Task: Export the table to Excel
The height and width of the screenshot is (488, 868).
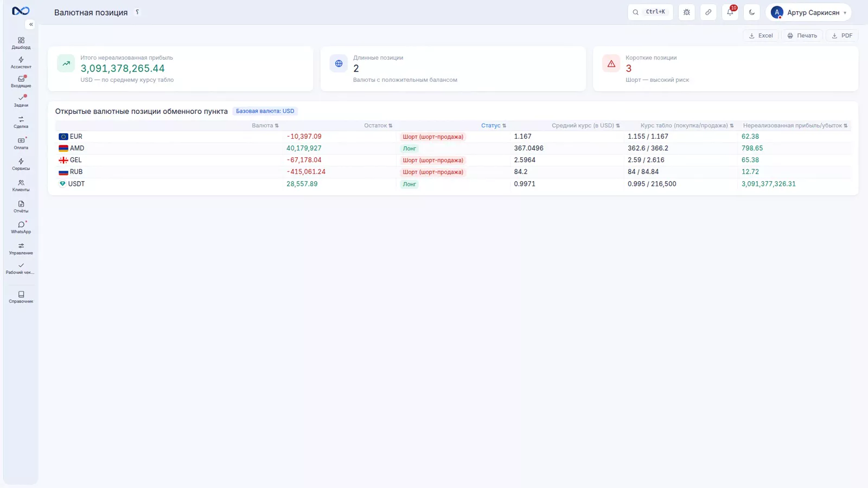Action: pyautogui.click(x=761, y=35)
